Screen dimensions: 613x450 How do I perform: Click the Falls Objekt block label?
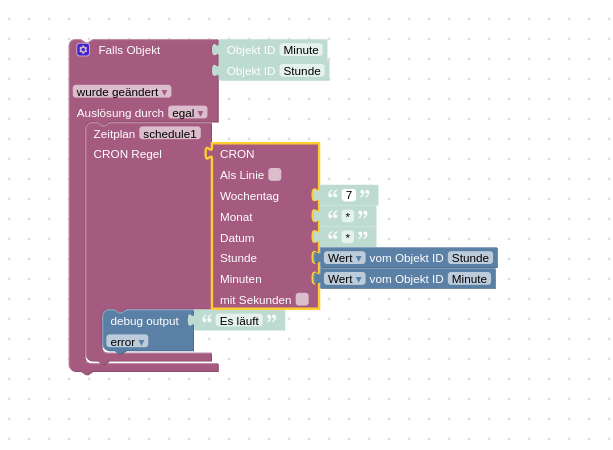coord(129,50)
